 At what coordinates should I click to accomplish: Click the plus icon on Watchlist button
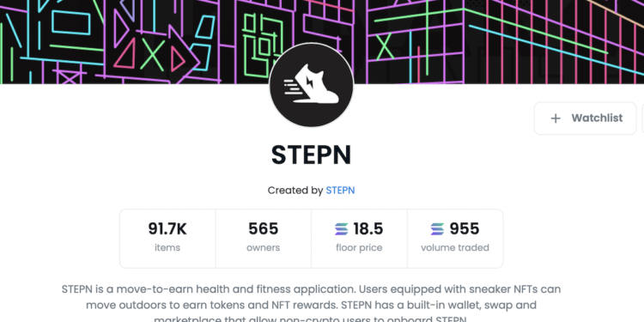point(556,118)
